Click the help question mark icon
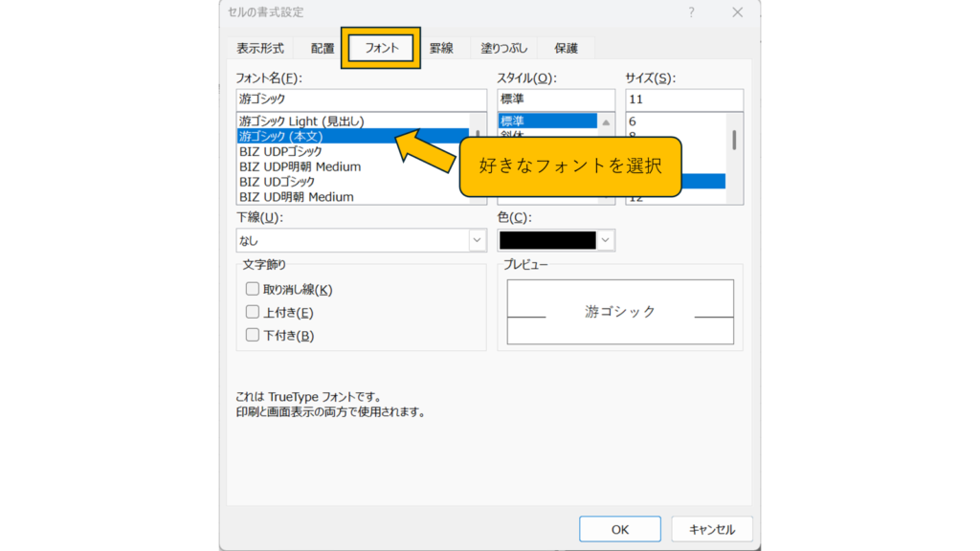980x551 pixels. tap(691, 11)
